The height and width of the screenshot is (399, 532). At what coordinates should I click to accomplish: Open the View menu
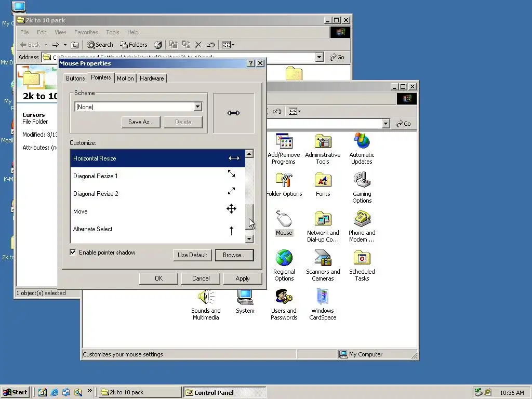(x=60, y=32)
